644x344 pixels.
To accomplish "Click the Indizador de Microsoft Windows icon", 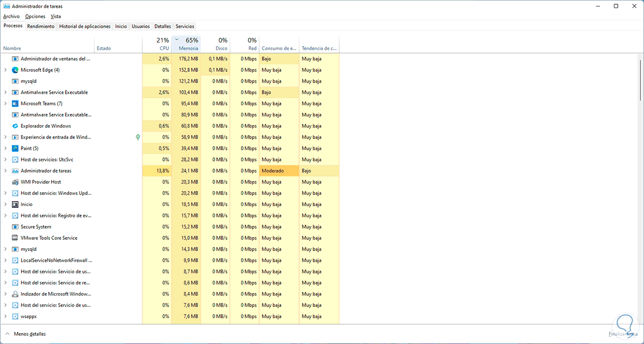I will point(15,294).
